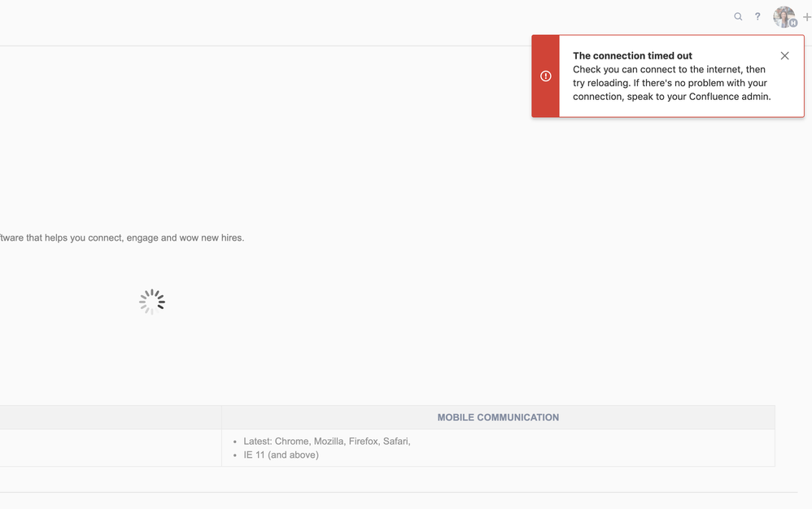Open the user profile avatar menu
Viewport: 812px width, 509px height.
[784, 17]
